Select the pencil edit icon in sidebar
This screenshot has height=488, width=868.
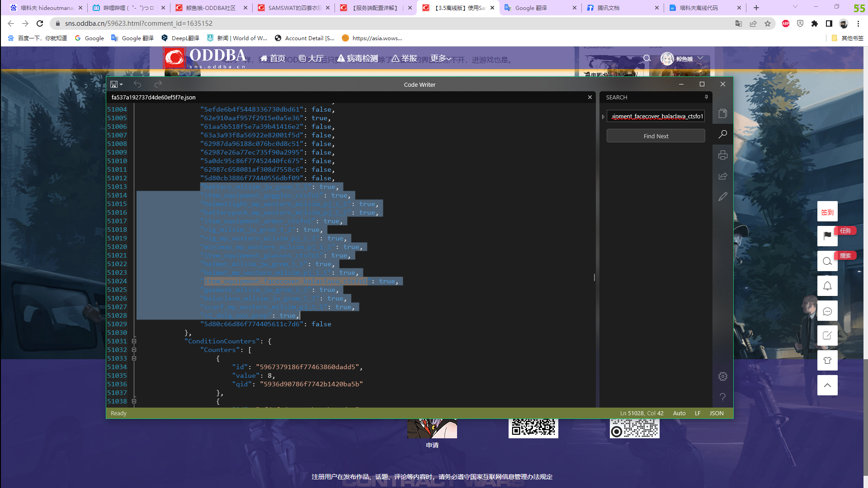722,197
